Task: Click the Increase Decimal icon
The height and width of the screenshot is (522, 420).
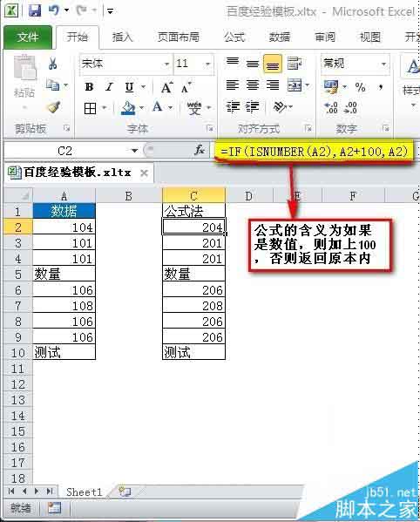Action: (331, 107)
